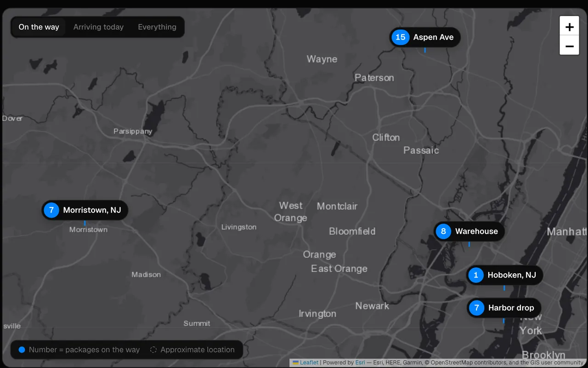Screen dimensions: 588x368
Task: Click the blue 7 badge for Morristown, NJ
Action: click(x=51, y=210)
